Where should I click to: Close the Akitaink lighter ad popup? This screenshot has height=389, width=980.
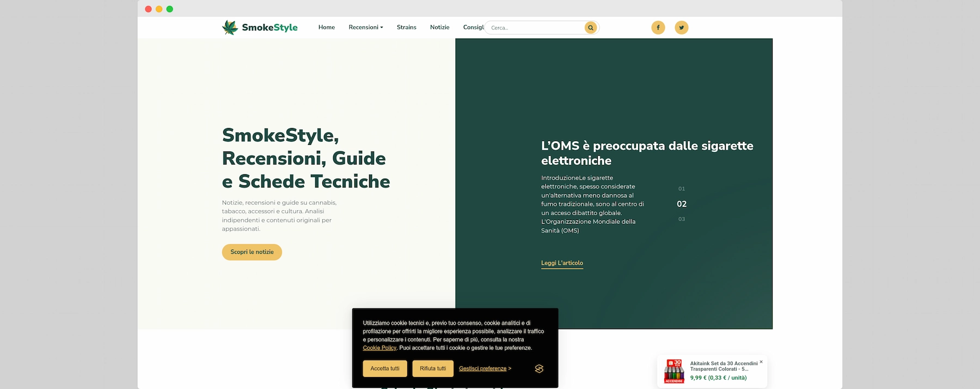tap(761, 362)
